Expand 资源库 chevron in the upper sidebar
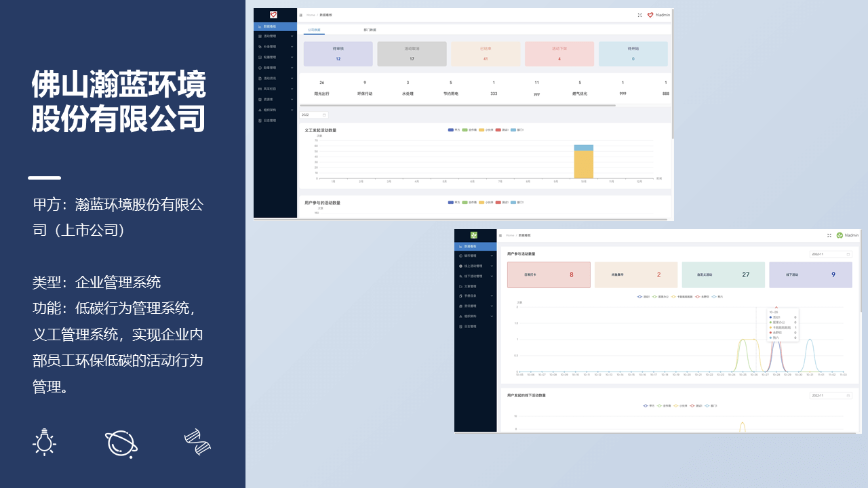Image resolution: width=868 pixels, height=488 pixels. (292, 100)
